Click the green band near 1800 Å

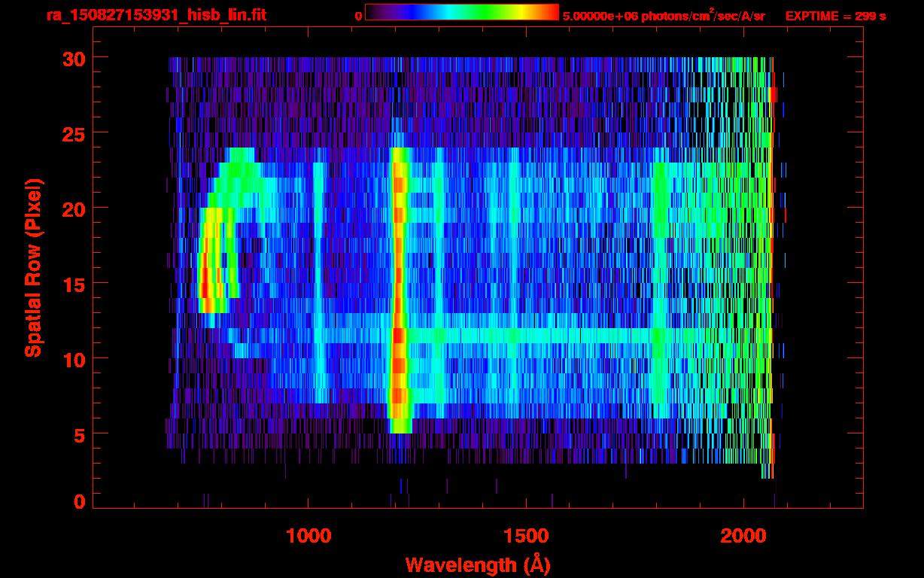661,290
